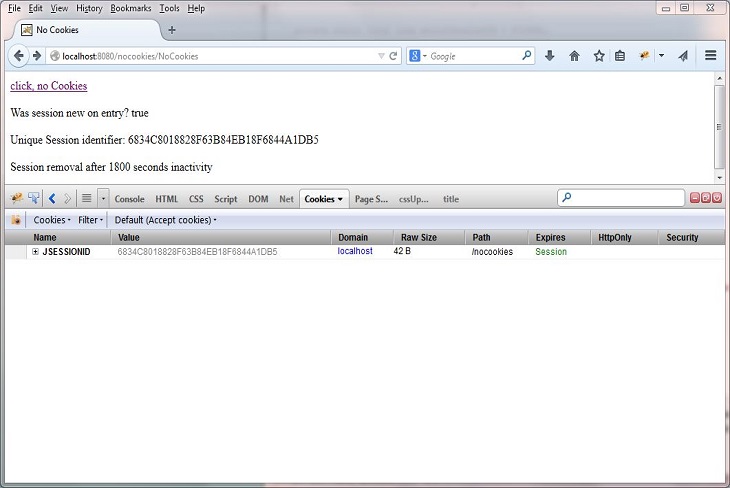Go back to the previous page
This screenshot has height=488, width=730.
tap(18, 56)
